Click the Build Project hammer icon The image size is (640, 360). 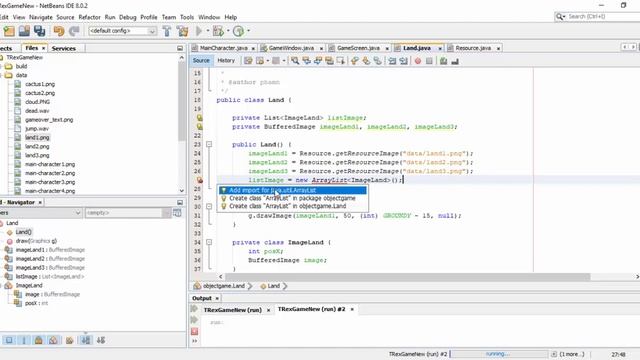click(x=167, y=31)
